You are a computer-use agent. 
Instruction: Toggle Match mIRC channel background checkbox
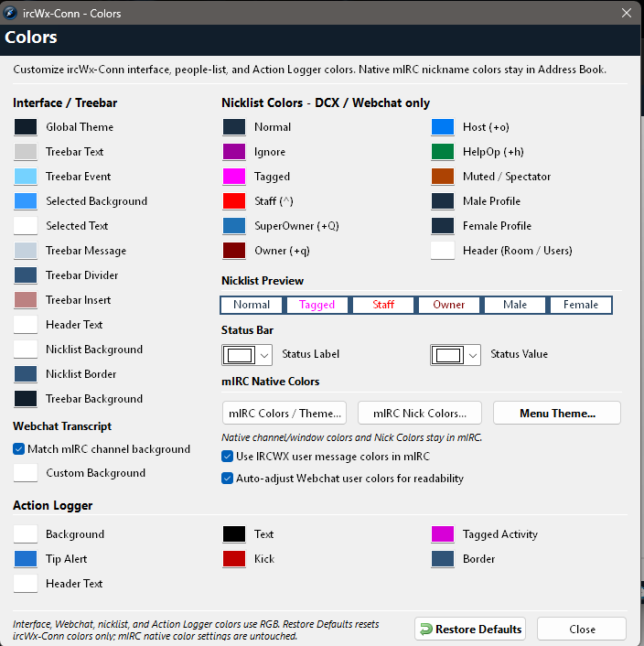18,449
